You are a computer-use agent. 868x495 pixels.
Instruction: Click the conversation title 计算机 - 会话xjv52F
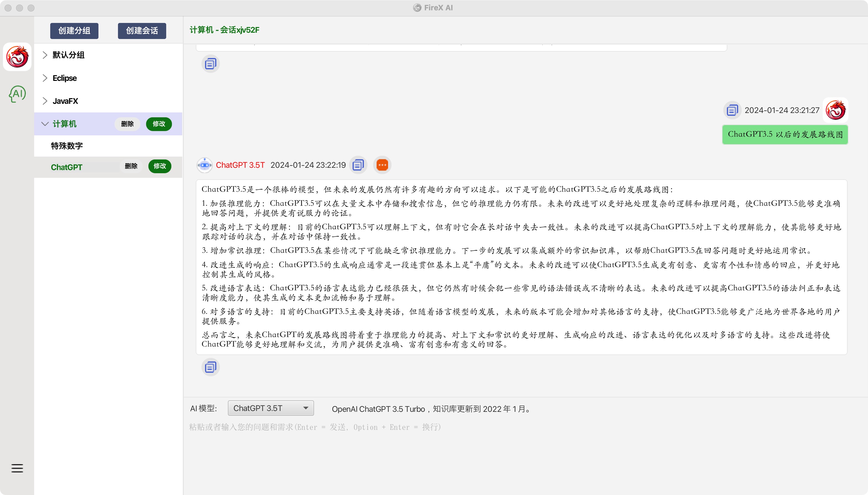point(224,30)
